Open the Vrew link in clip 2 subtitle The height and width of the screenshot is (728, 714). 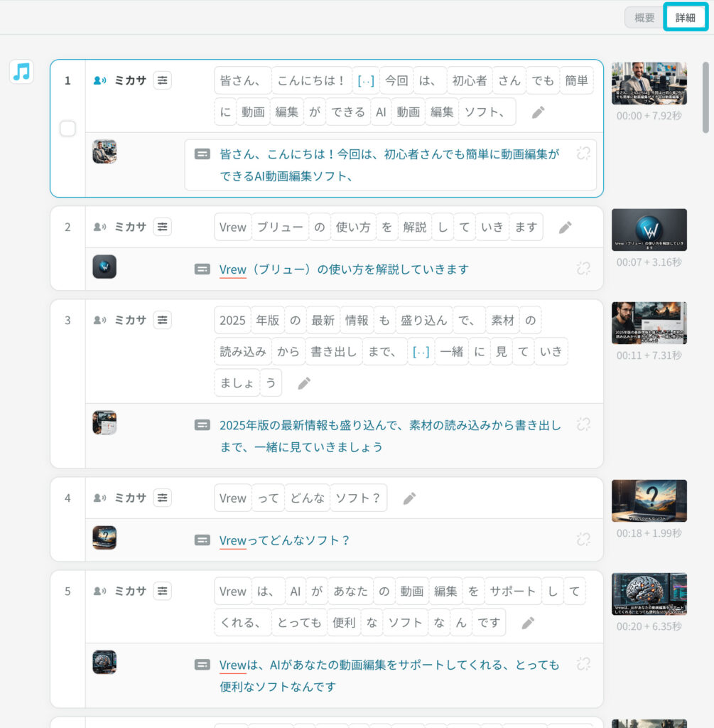click(232, 269)
